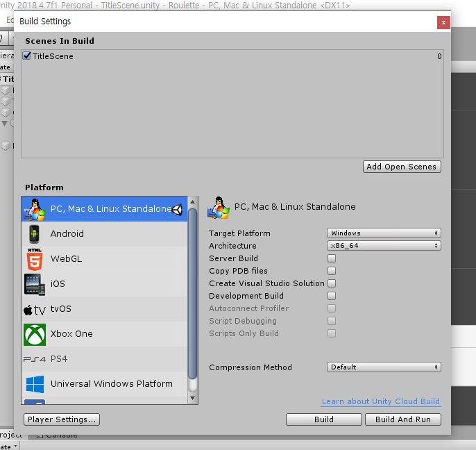Toggle the Script Debugging checkbox
Screen dimensions: 476x450
332,321
